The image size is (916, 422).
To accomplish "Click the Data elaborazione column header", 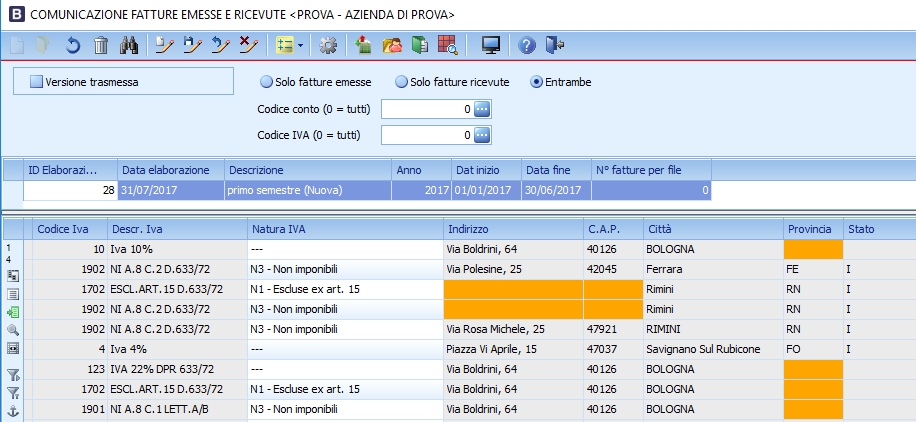I will (171, 170).
